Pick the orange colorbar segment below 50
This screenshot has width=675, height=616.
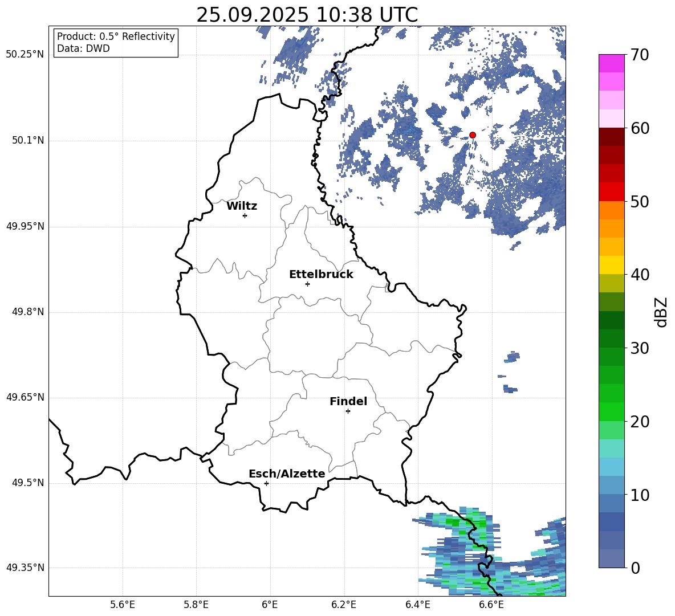coord(612,210)
